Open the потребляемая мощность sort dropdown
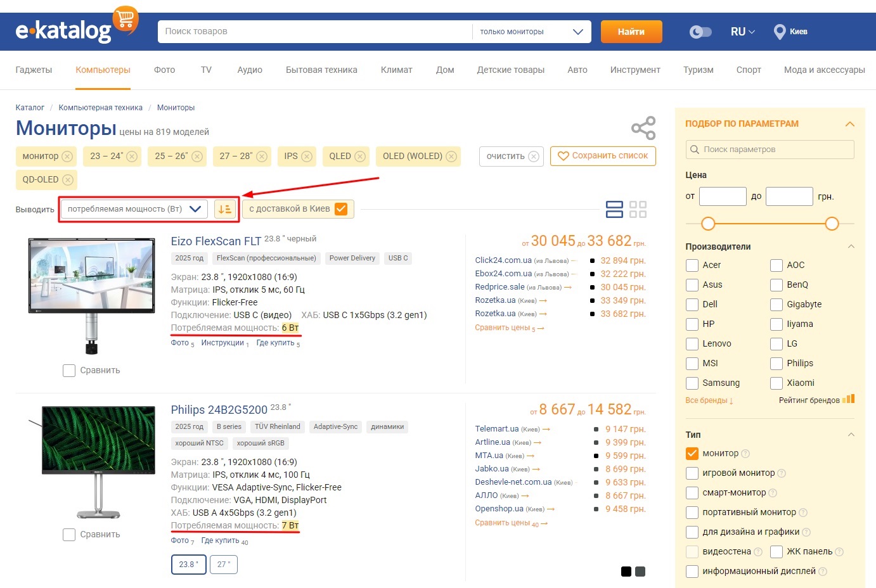The width and height of the screenshot is (876, 588). 134,209
